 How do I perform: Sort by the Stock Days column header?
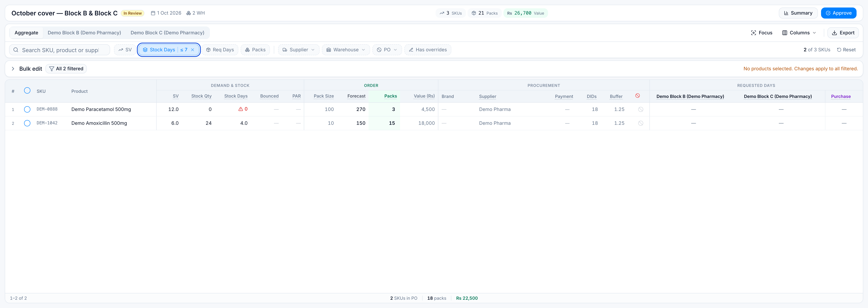tap(236, 96)
